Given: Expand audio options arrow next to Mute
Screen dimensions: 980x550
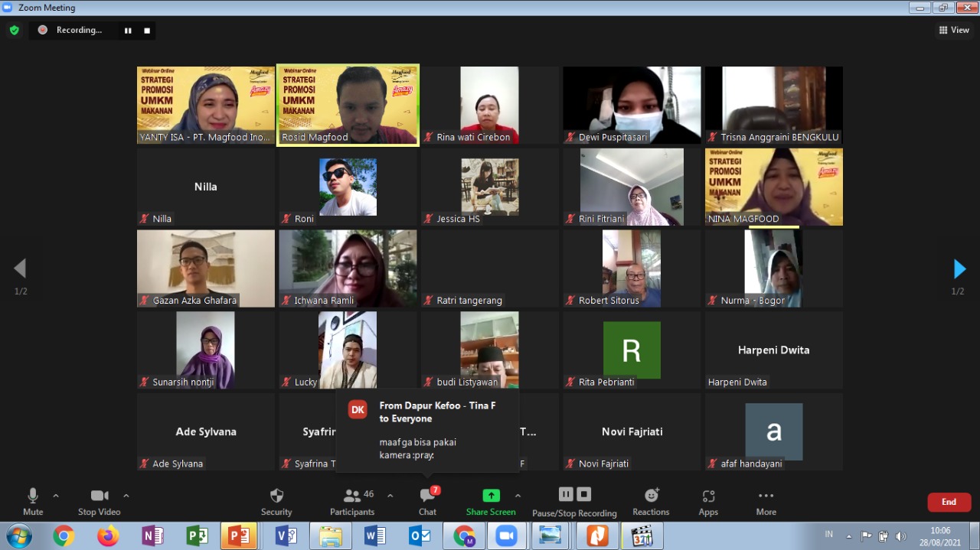Looking at the screenshot, I should (x=56, y=496).
